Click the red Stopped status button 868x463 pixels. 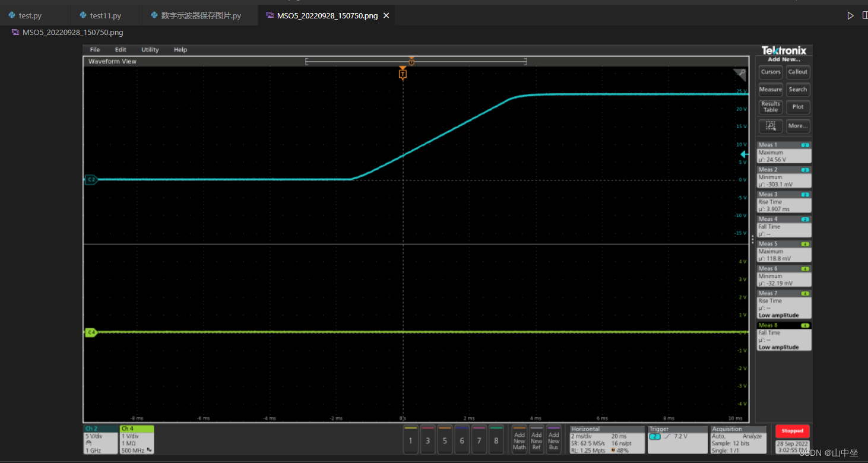click(x=792, y=431)
